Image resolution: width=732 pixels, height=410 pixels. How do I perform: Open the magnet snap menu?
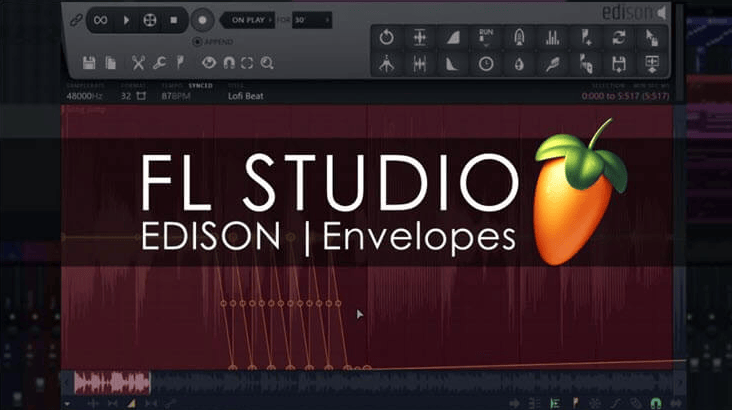click(229, 63)
